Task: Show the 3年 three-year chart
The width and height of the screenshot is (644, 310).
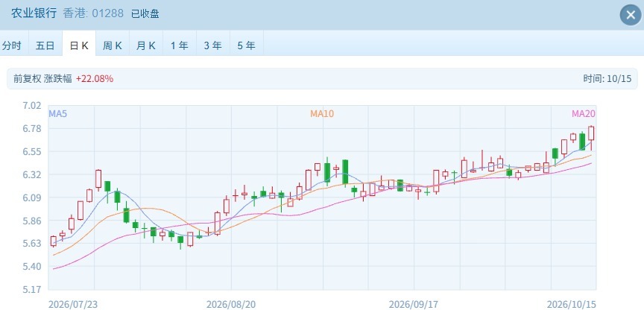Action: (x=212, y=45)
